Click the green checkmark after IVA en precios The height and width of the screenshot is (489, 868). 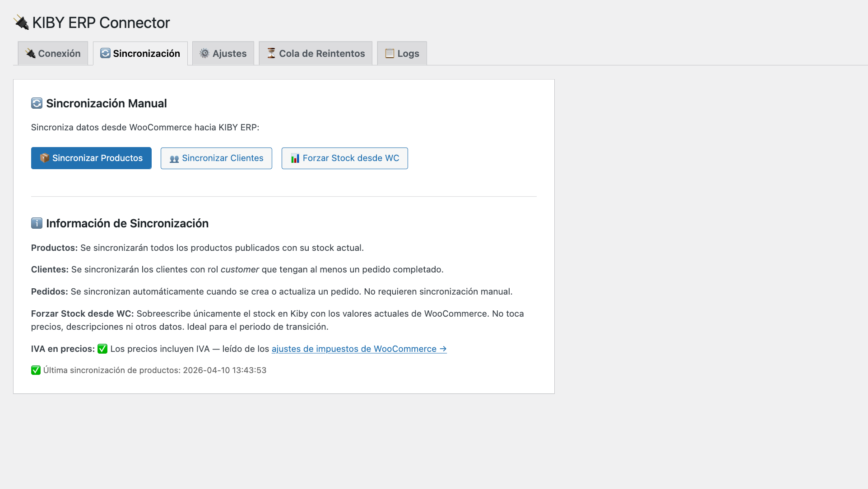pos(102,349)
